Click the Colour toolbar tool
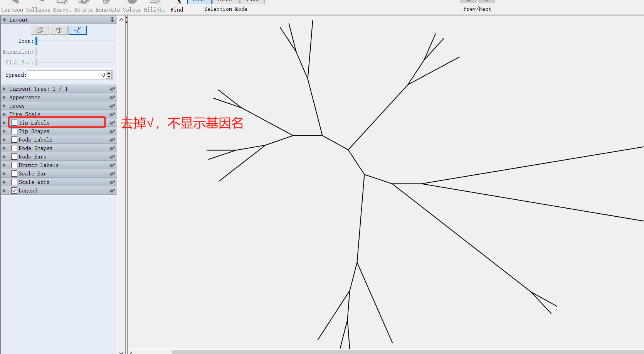 tap(132, 6)
